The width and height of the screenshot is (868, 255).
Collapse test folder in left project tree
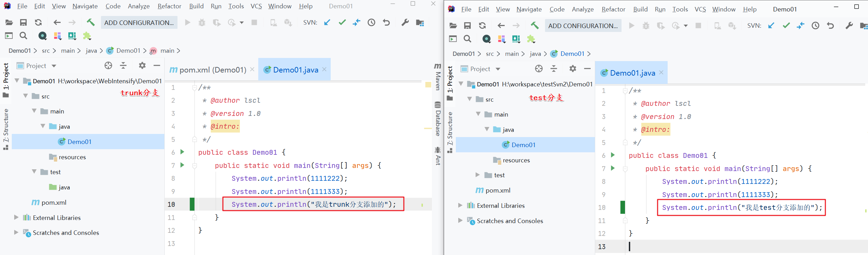[34, 172]
